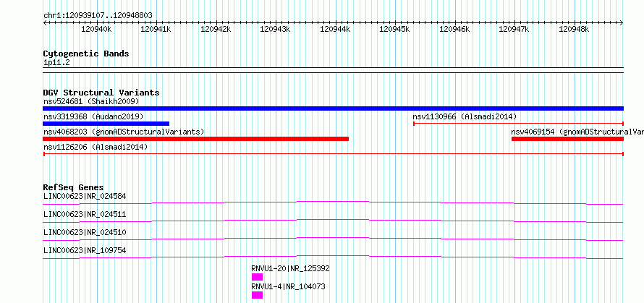This screenshot has width=644, height=303.
Task: Click the 120943k ruler tick label
Action: 276,29
